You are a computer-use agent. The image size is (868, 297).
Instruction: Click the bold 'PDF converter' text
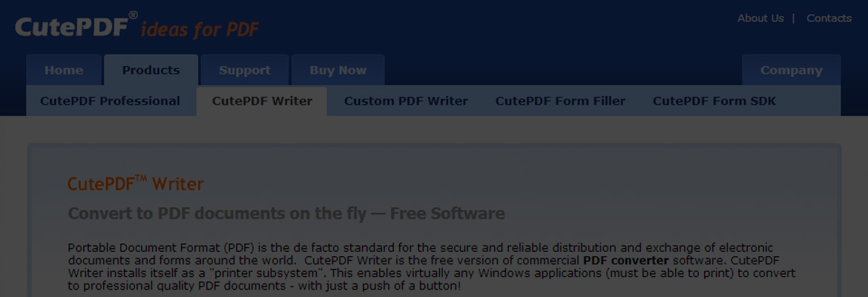626,261
